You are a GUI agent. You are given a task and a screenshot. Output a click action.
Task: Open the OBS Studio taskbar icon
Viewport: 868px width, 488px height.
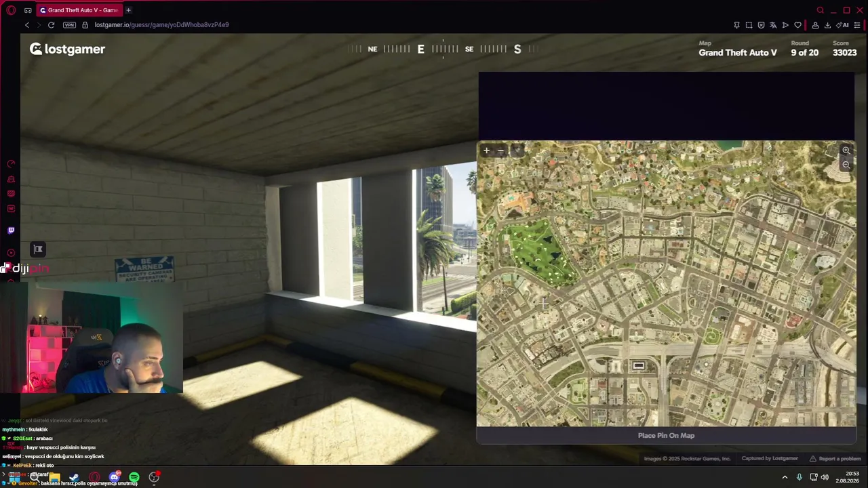point(154,477)
